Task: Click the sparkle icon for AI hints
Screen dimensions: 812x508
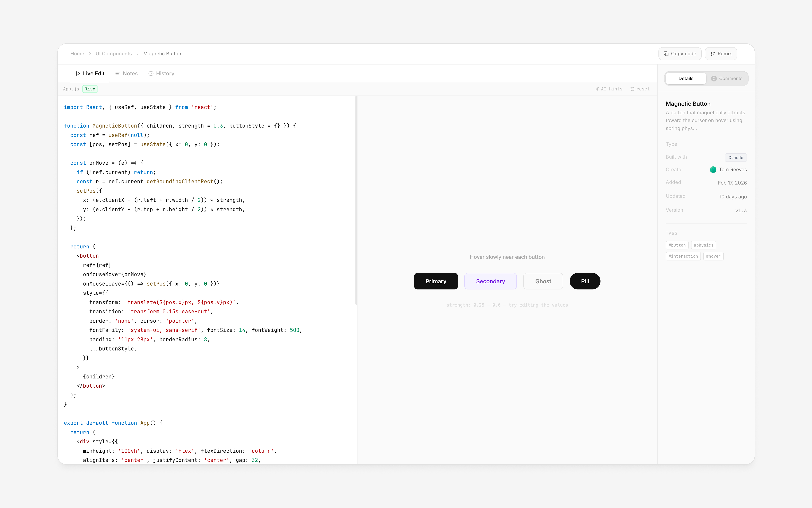Action: 597,89
